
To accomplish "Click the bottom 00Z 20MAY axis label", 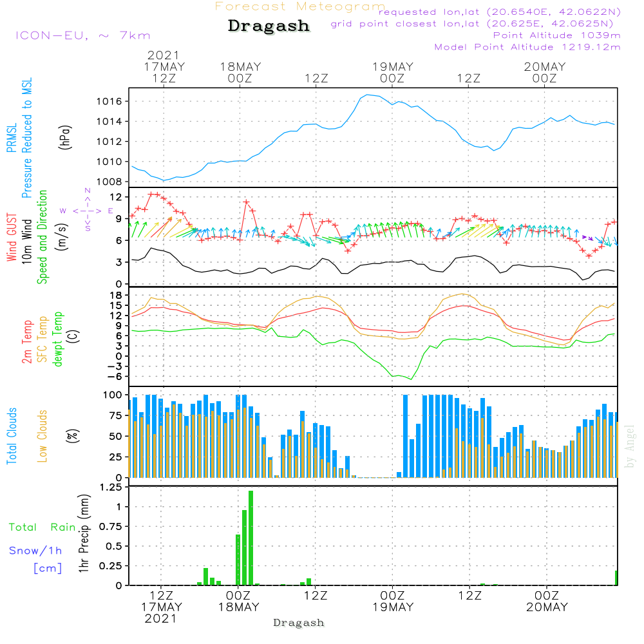I will (547, 601).
